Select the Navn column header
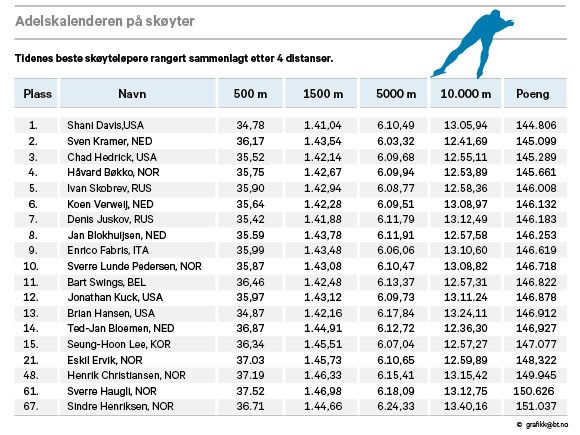 132,94
